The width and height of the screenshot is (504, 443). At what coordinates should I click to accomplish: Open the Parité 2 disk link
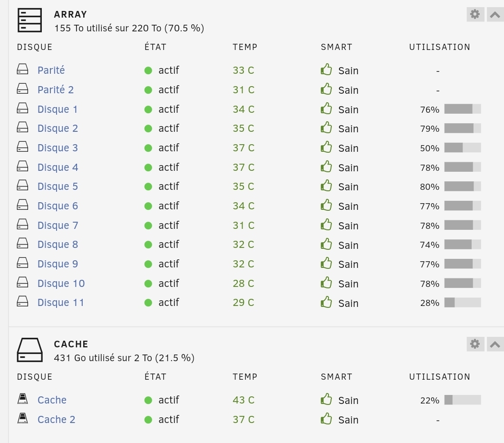tap(56, 90)
